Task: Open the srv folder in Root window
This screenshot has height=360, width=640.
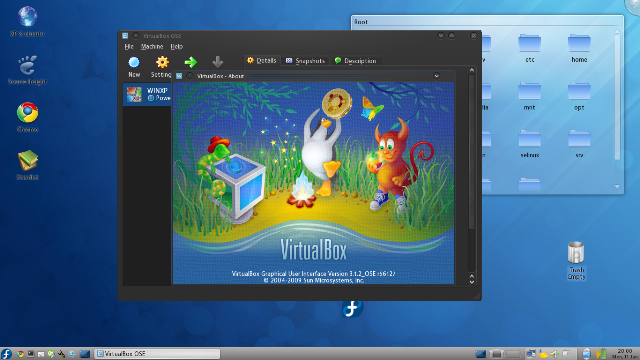Action: tap(579, 144)
